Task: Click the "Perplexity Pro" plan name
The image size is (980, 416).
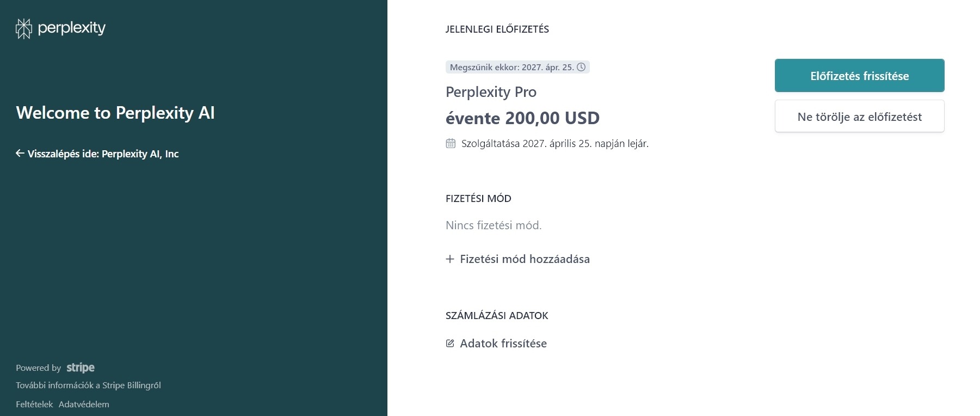Action: point(491,92)
